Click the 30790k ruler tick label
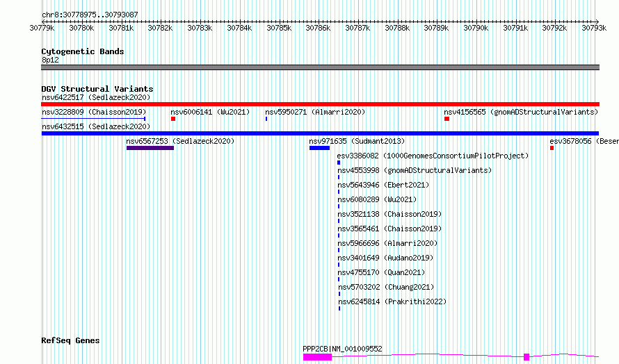Screen dimensions: 619x364 [x=476, y=28]
